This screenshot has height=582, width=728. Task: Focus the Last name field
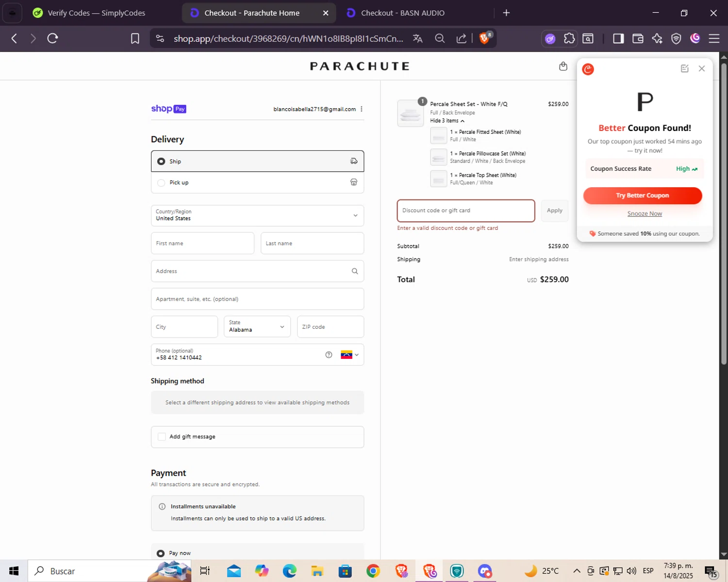pyautogui.click(x=312, y=243)
